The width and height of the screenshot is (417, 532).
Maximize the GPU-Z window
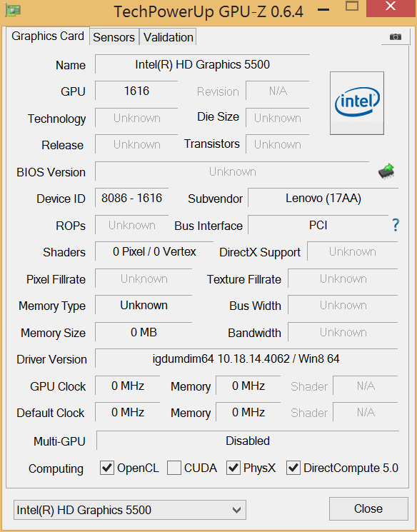tap(352, 6)
